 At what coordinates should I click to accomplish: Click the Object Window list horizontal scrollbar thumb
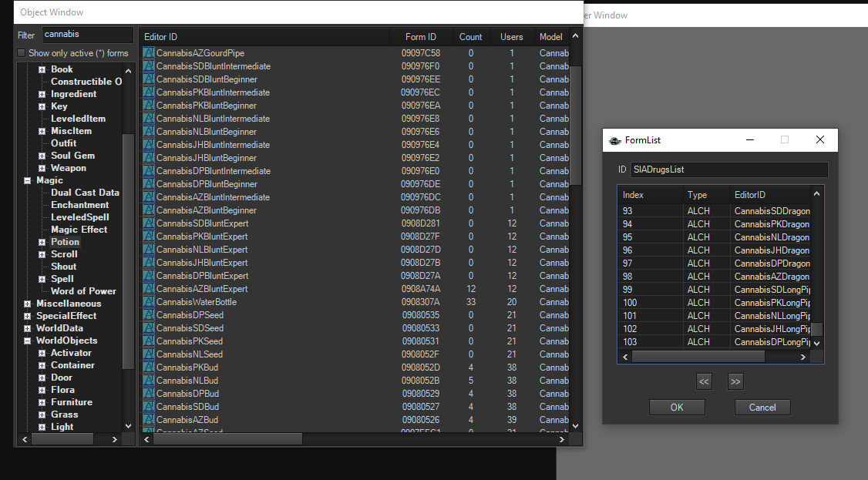pyautogui.click(x=227, y=439)
